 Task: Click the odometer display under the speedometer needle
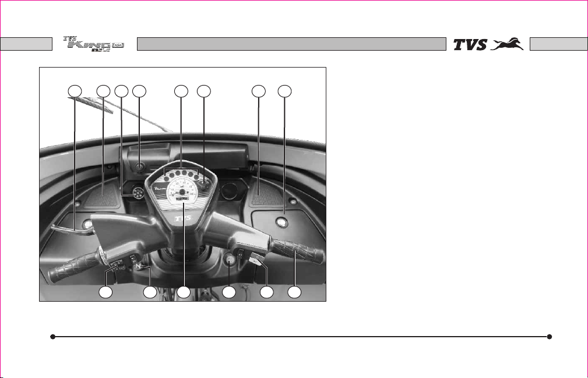click(182, 199)
